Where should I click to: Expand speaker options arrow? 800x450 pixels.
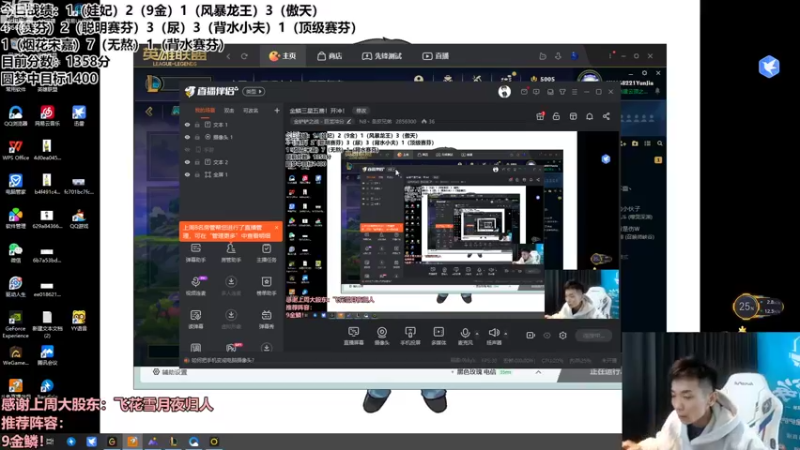pos(506,334)
